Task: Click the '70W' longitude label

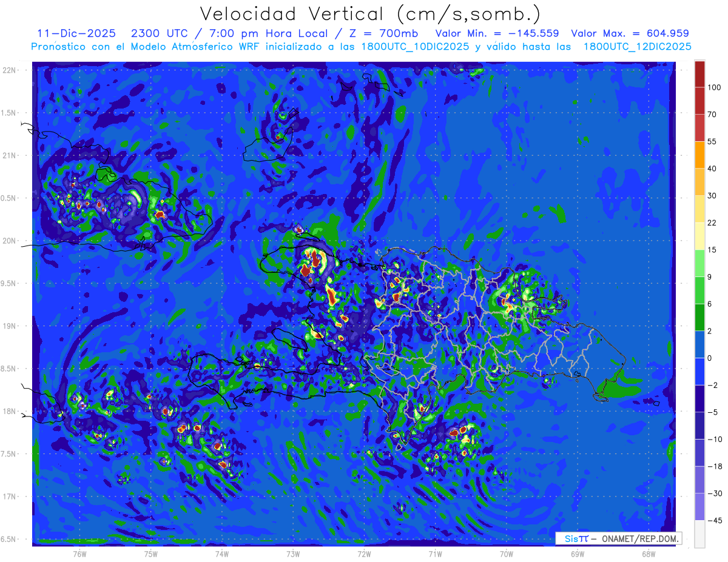Action: coord(507,554)
